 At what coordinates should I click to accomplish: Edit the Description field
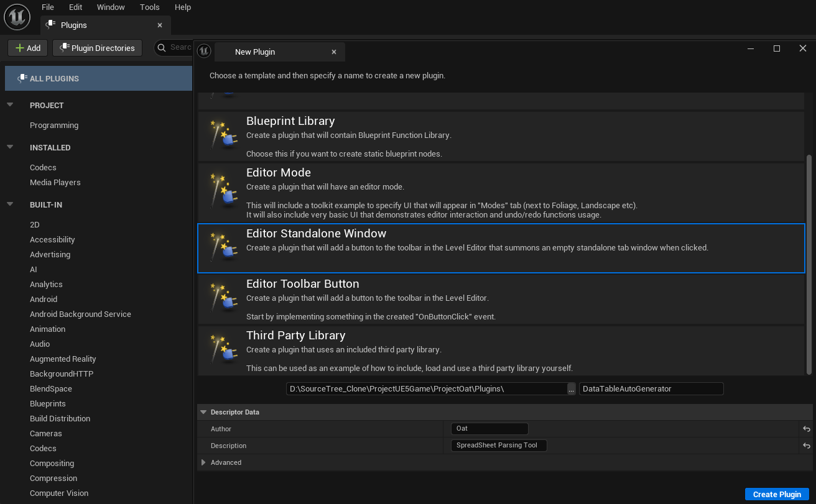pyautogui.click(x=499, y=446)
